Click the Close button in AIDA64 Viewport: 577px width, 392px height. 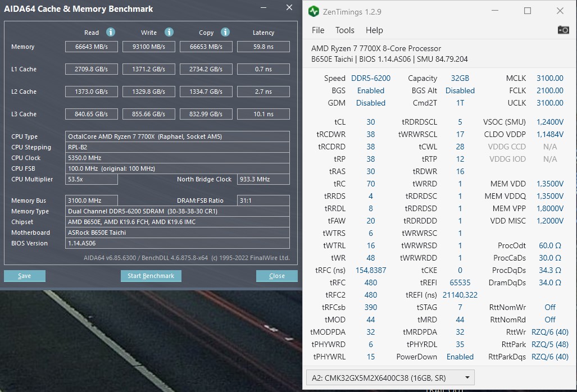click(x=277, y=276)
